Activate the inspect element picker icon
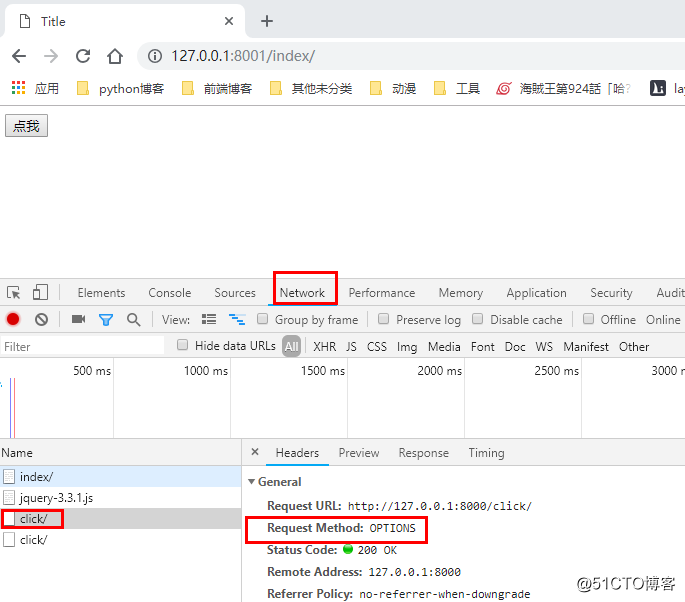Screen dimensions: 685x602 point(14,292)
